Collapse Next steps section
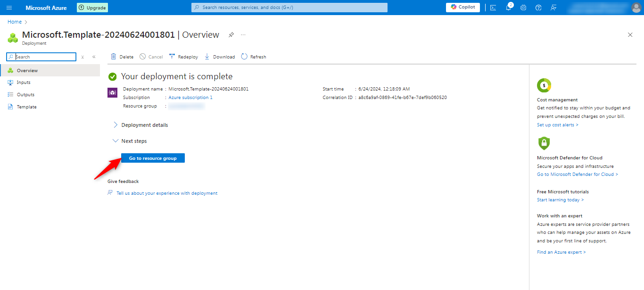The image size is (644, 290). coord(130,141)
